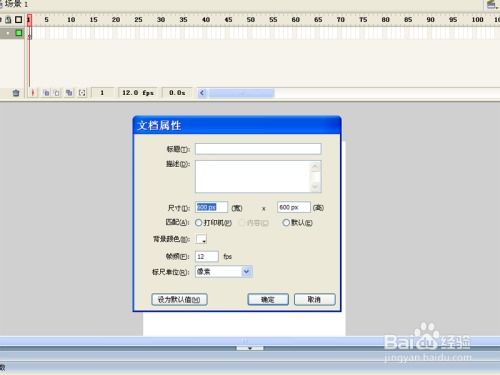Select the printer match radio button
The width and height of the screenshot is (500, 375).
[x=198, y=223]
